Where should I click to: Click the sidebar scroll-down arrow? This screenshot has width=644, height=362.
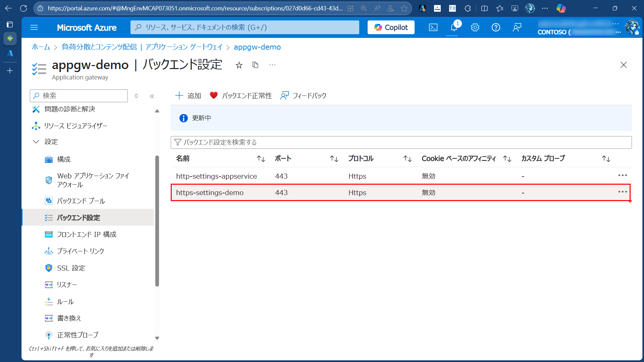(x=157, y=338)
